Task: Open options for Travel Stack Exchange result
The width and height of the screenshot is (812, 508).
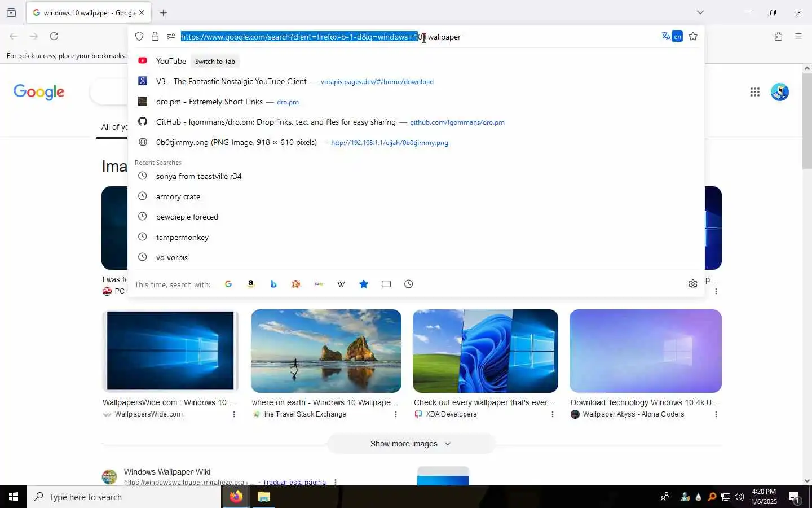Action: (x=396, y=414)
